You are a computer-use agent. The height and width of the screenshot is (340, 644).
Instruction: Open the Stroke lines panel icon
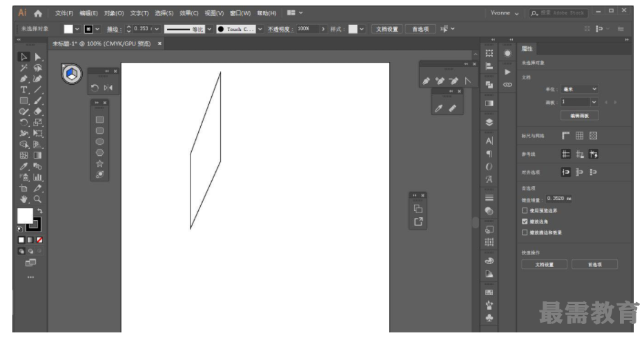coord(489,198)
